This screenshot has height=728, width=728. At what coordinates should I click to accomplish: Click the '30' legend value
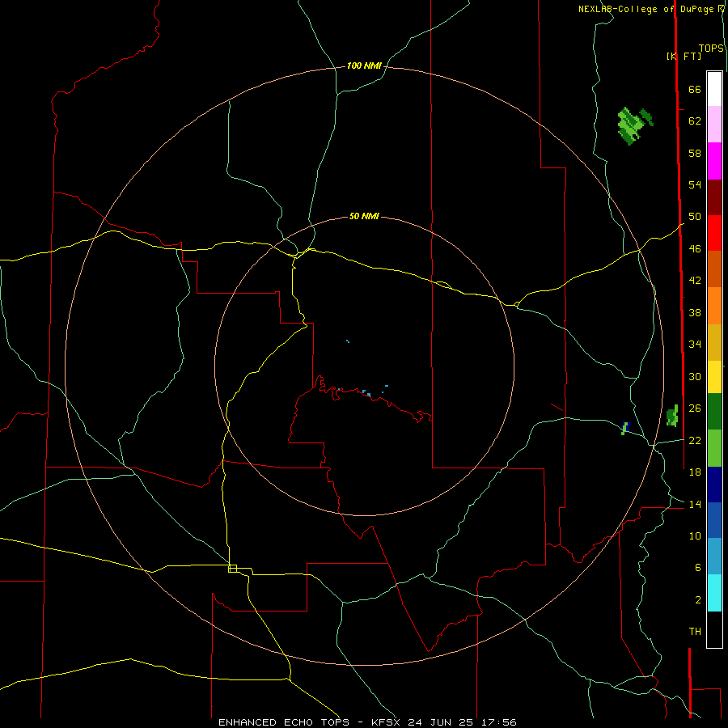point(695,376)
